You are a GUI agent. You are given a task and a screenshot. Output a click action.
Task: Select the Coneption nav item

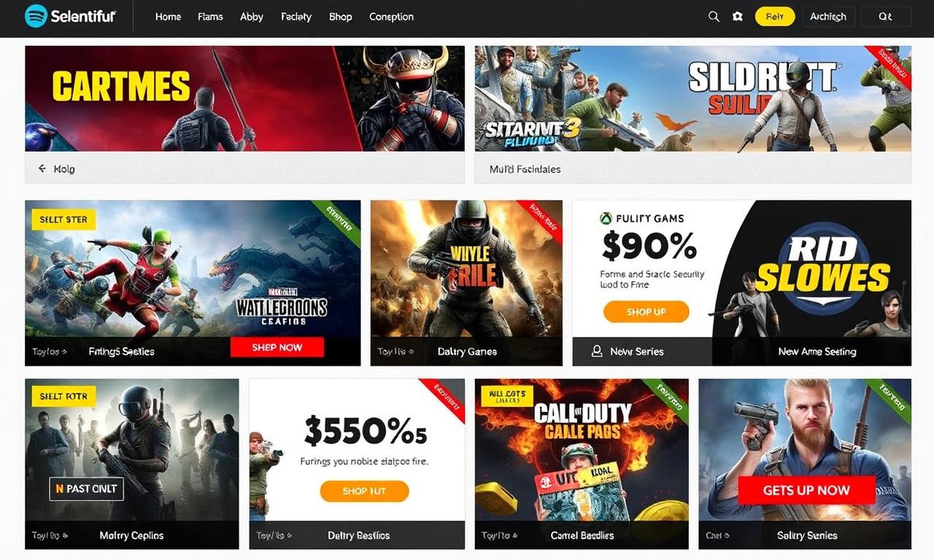pyautogui.click(x=391, y=17)
